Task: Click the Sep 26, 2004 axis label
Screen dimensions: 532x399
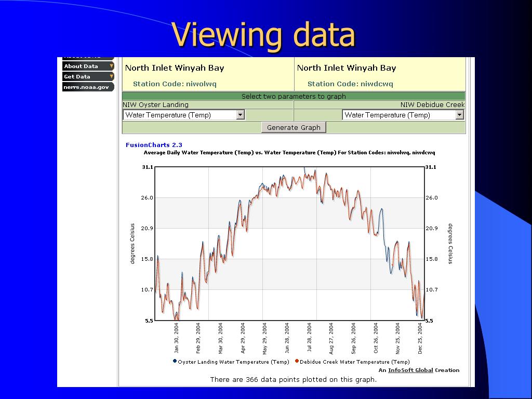Action: [353, 338]
